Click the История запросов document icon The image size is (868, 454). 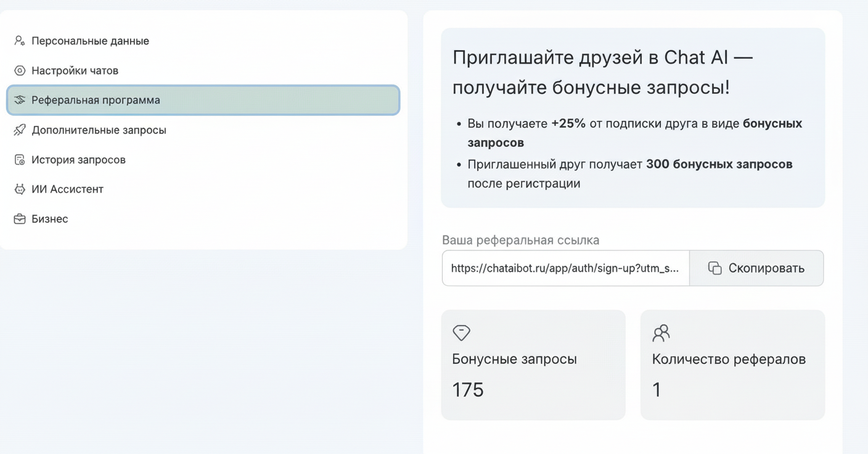click(x=18, y=159)
